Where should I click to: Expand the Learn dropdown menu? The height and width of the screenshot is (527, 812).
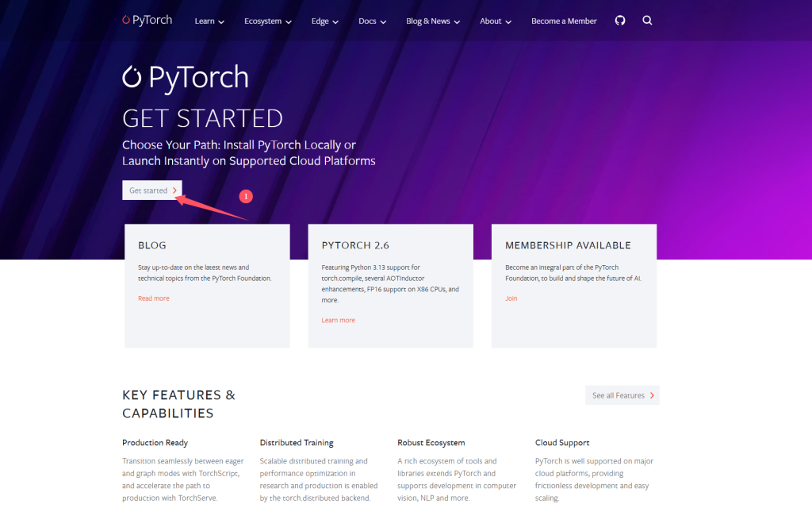click(209, 21)
